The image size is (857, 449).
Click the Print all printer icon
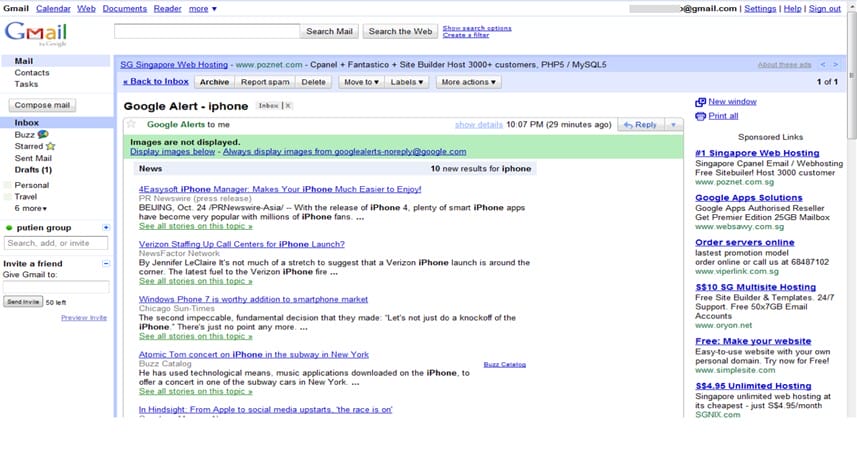click(x=700, y=116)
